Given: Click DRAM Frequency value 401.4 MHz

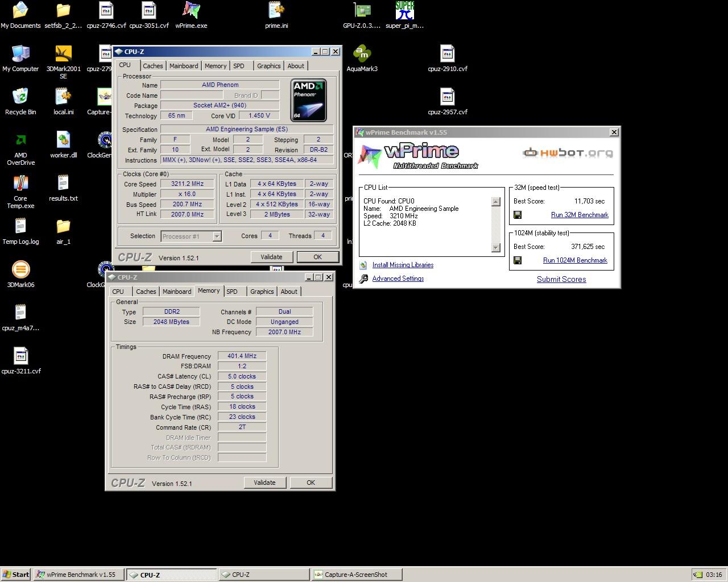Looking at the screenshot, I should tap(242, 356).
